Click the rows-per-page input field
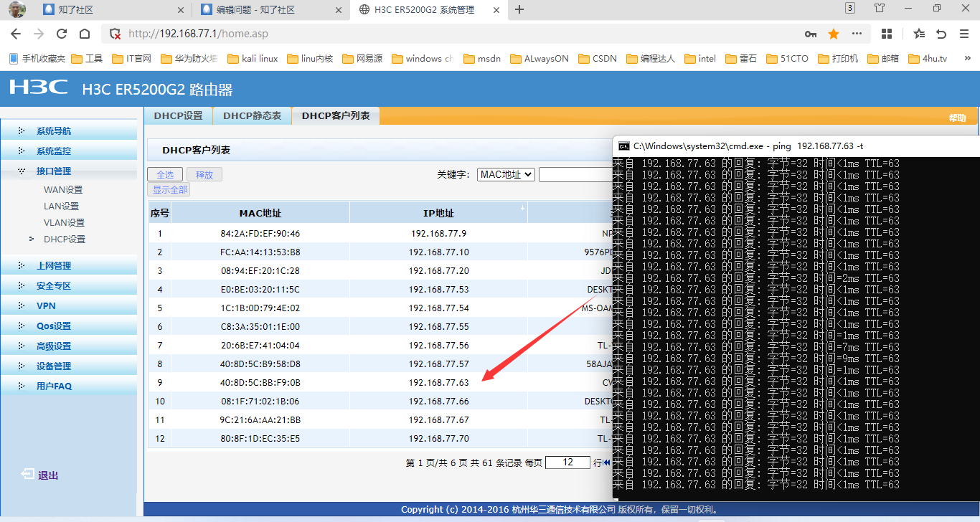 [567, 462]
